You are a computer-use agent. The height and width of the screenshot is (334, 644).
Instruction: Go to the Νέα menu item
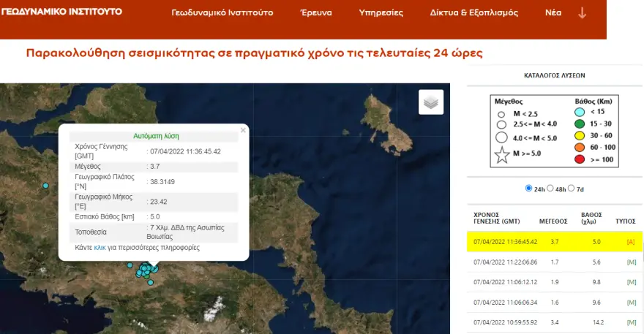coord(553,13)
